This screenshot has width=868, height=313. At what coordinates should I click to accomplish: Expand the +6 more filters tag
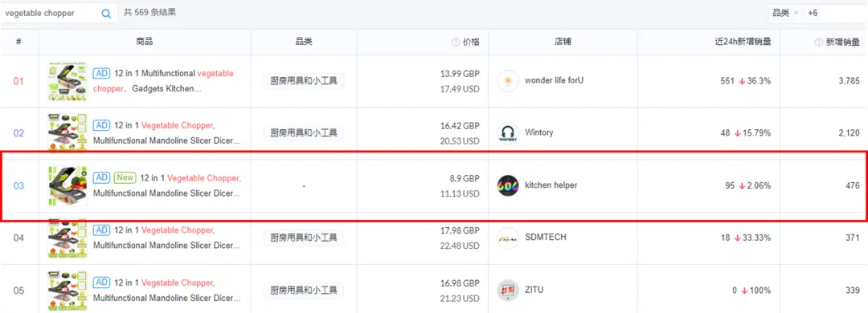click(813, 13)
